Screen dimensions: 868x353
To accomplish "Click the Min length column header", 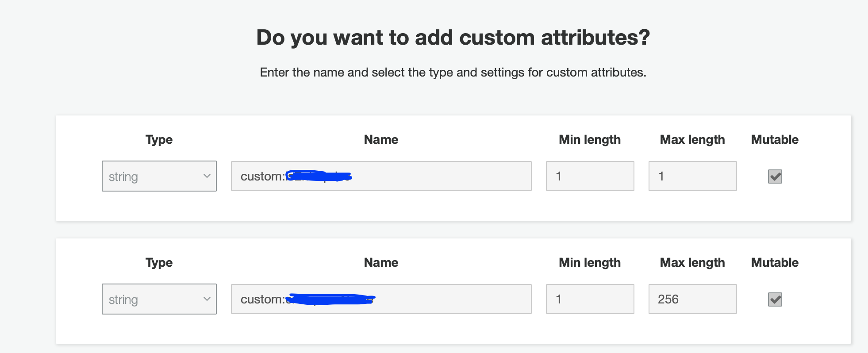I will click(x=589, y=139).
